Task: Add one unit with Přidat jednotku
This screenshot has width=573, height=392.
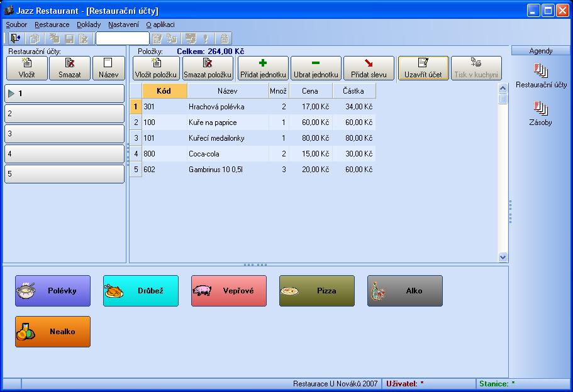Action: click(263, 68)
